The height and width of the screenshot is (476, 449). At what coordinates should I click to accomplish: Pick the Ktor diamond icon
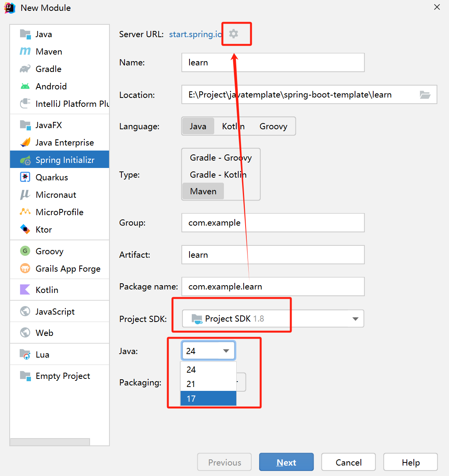coord(25,229)
